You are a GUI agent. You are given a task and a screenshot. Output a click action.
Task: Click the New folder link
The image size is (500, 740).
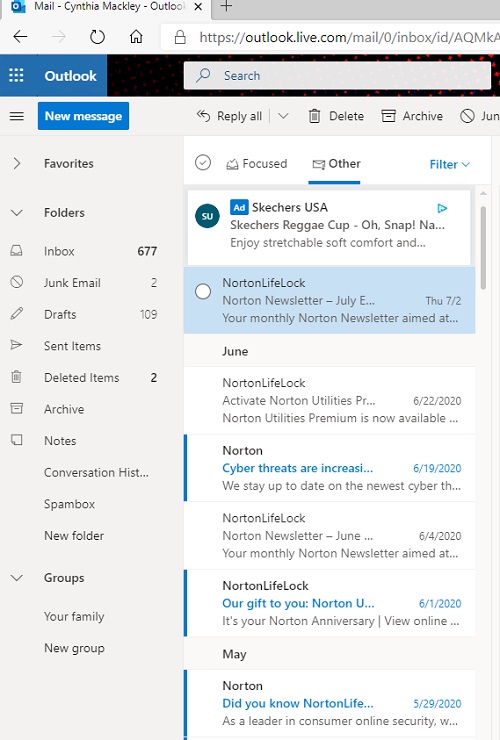74,536
